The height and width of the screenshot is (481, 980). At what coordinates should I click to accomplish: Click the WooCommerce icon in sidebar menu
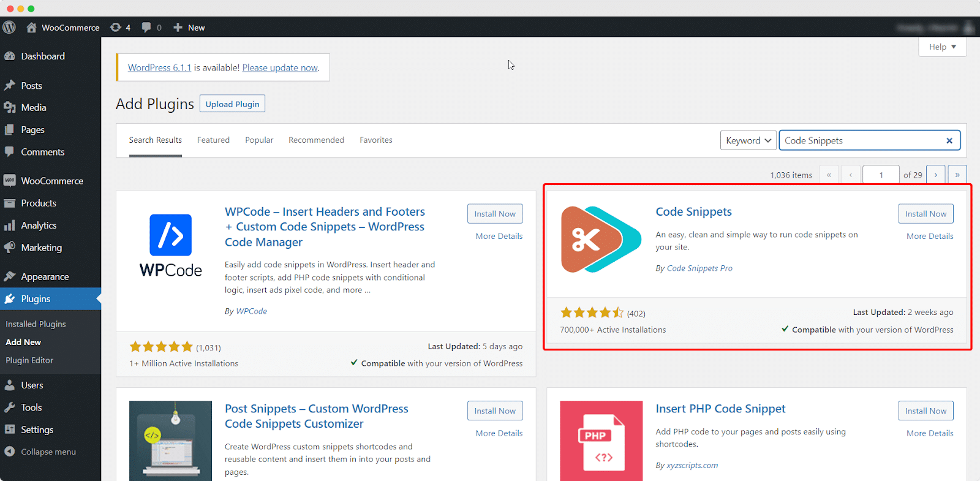9,181
